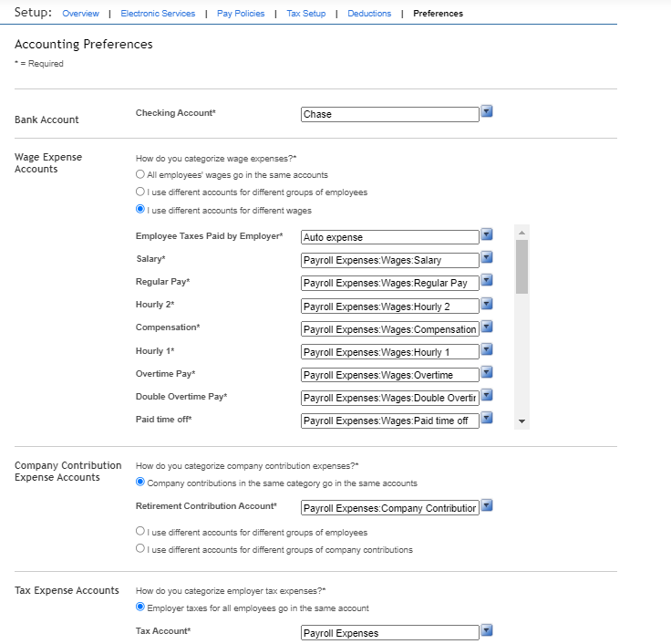
Task: Click the Double Overtime Pay account field
Action: tap(390, 398)
